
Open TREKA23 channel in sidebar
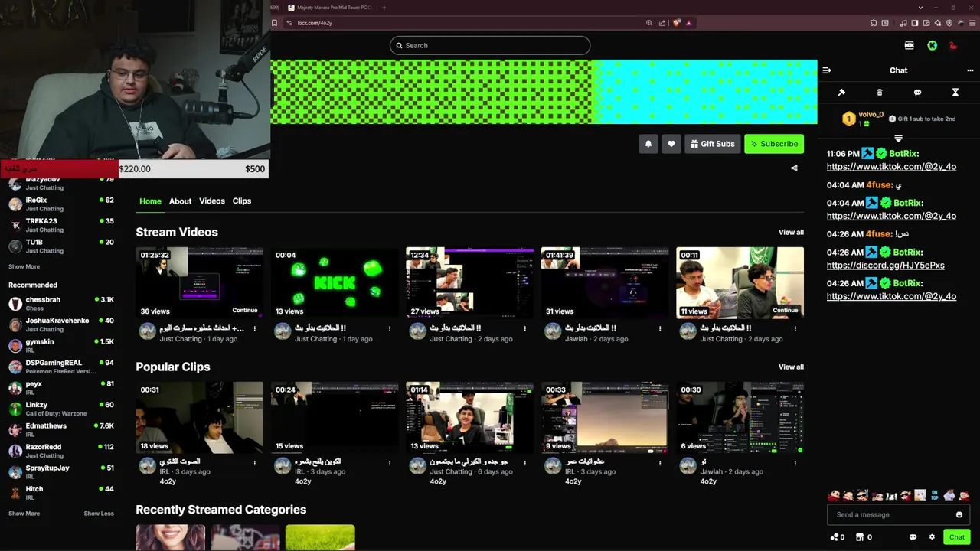[61, 225]
